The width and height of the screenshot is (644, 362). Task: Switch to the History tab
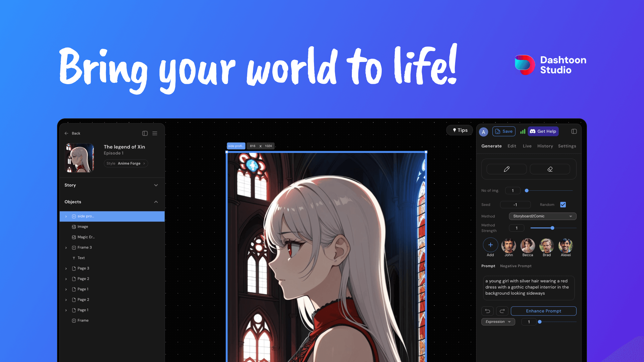click(545, 146)
